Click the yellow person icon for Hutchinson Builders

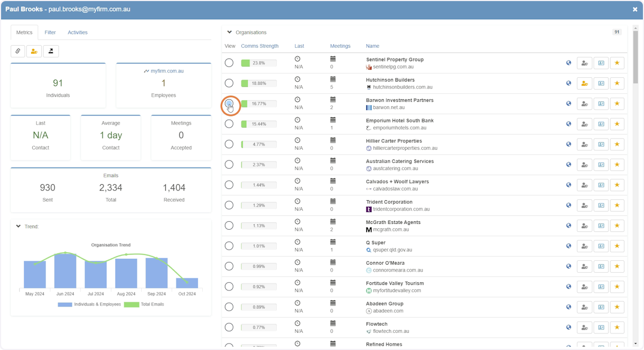pyautogui.click(x=584, y=83)
